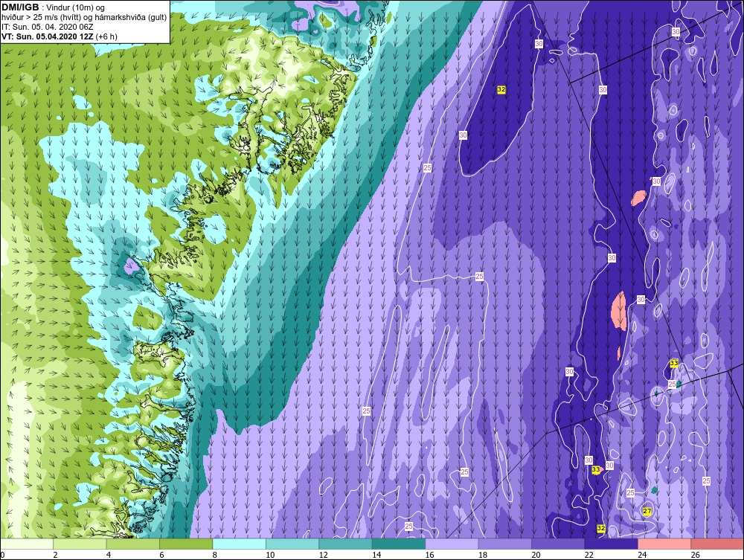Click the '12' tick label on the scale
Viewport: 744px width, 560px height.
(x=323, y=555)
